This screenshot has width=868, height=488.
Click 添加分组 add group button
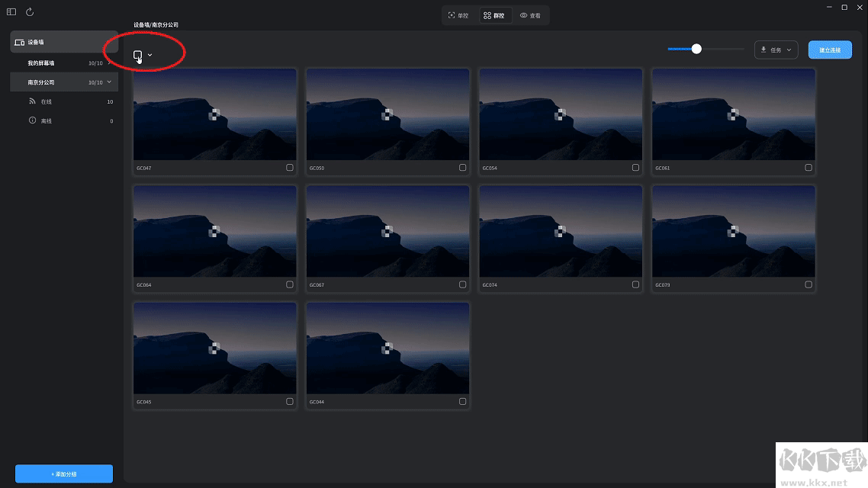[64, 474]
